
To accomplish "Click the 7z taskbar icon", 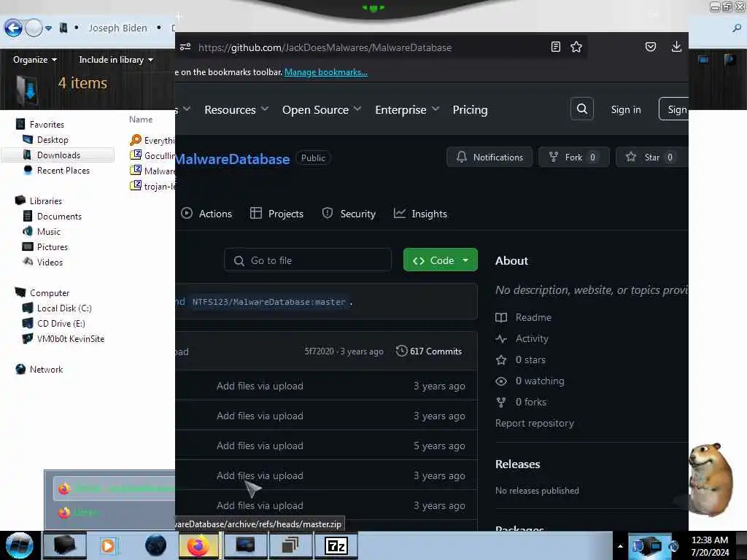I will click(x=336, y=545).
